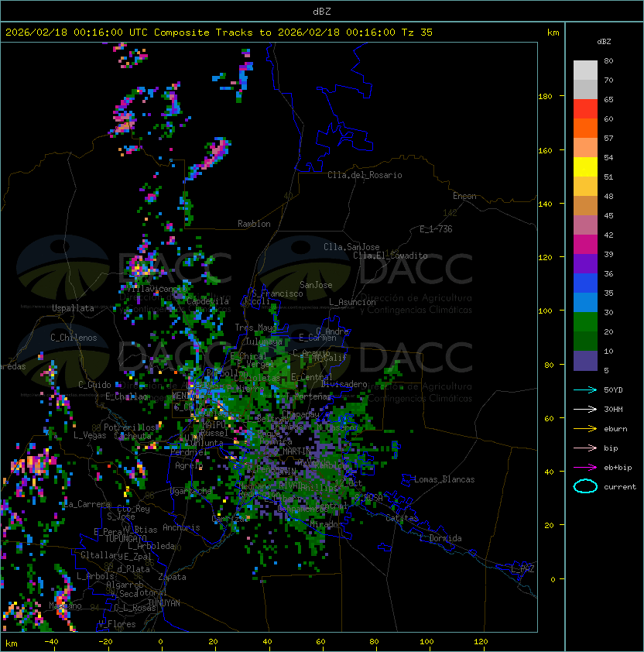This screenshot has width=644, height=652.
Task: Click the 180 km vertical axis tick
Action: [545, 97]
